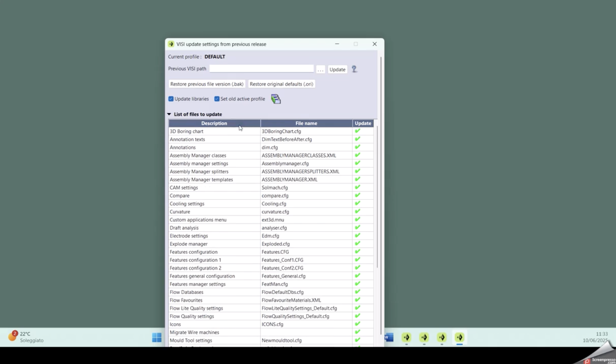
Task: Click the Description column header
Action: pyautogui.click(x=214, y=123)
